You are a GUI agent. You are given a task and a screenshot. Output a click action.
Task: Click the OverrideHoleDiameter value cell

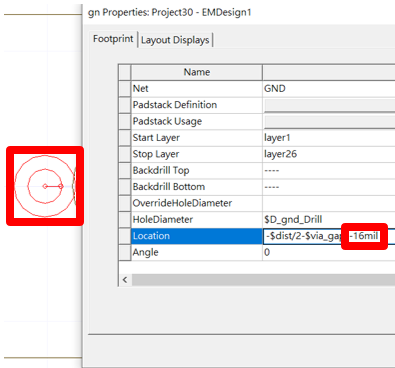[329, 203]
